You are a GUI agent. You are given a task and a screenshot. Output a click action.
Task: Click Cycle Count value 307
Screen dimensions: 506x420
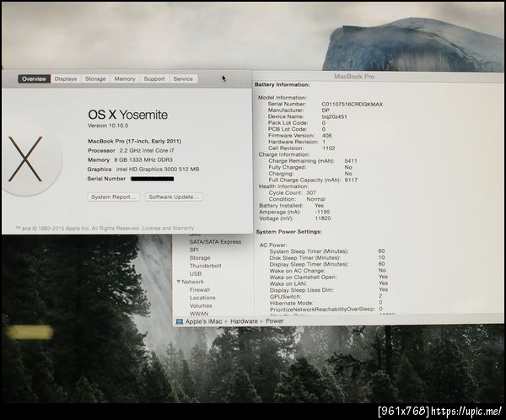[x=311, y=193]
